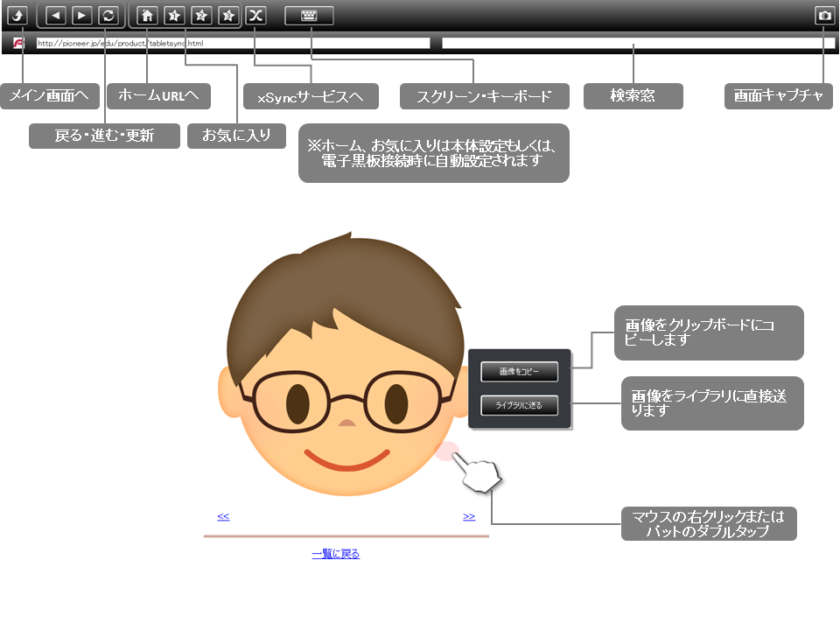Open favorite 2 star icon

click(201, 16)
